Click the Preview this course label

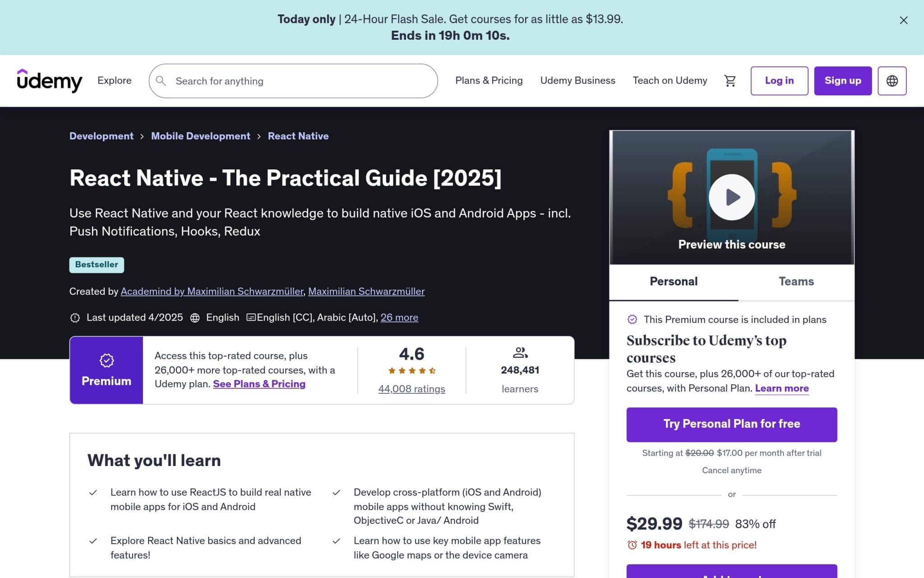731,244
